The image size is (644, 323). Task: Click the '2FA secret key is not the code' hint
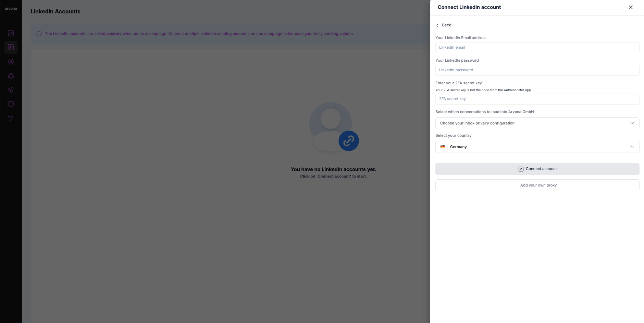[x=483, y=90]
